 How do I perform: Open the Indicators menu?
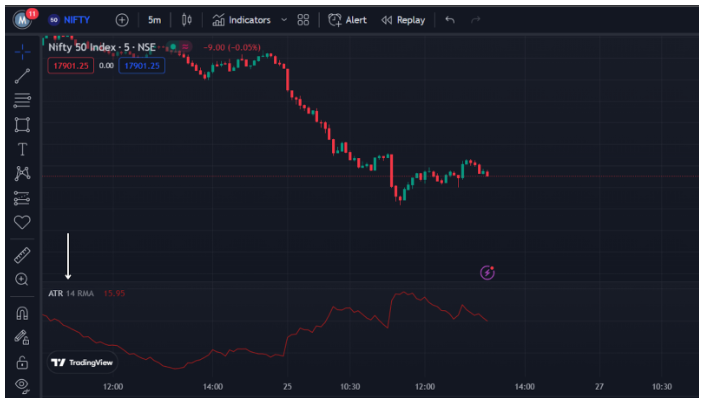[241, 19]
